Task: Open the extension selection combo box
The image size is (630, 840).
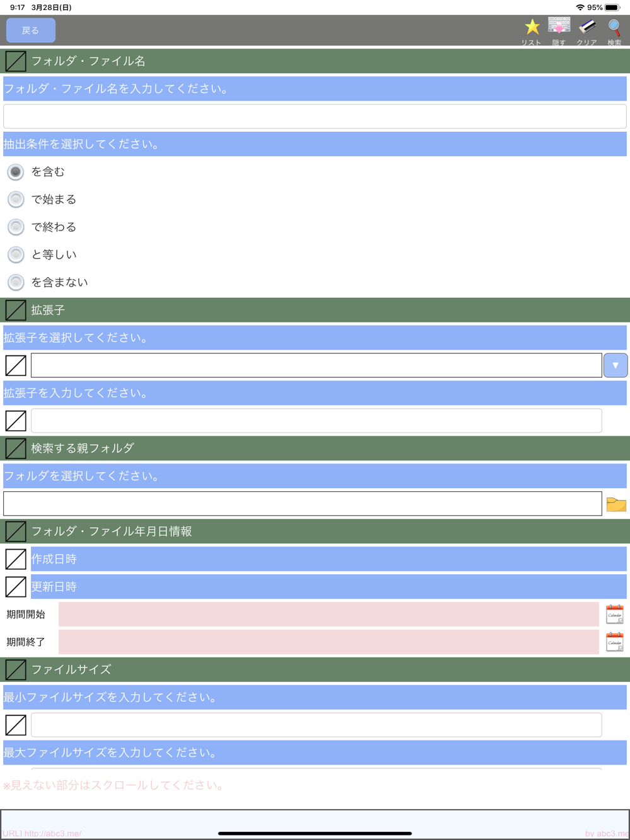Action: pos(316,365)
